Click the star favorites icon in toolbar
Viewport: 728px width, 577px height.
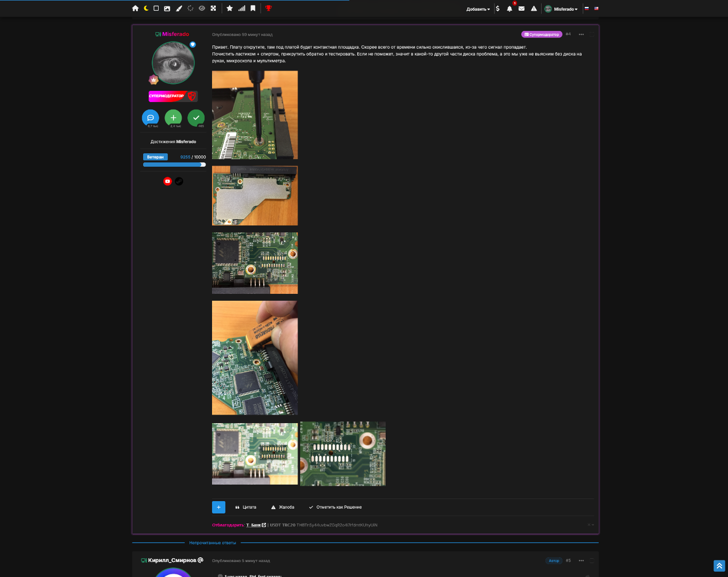(x=230, y=9)
